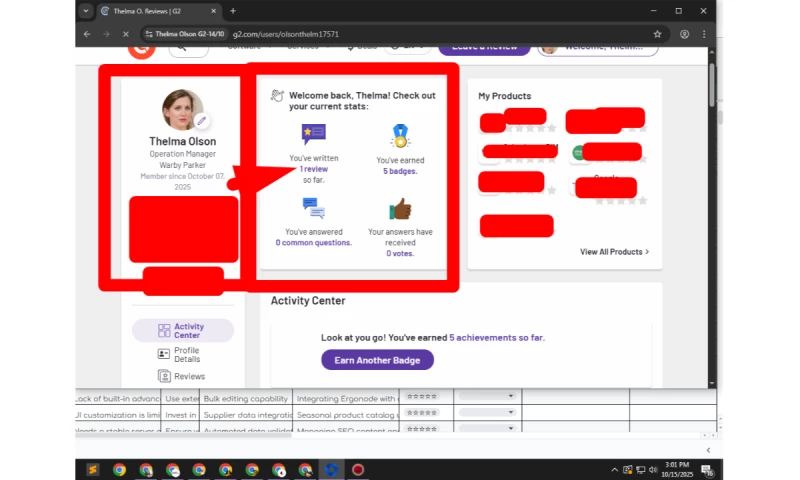Click the written reviews star icon
Viewport: 800px width, 480px height.
tap(313, 134)
